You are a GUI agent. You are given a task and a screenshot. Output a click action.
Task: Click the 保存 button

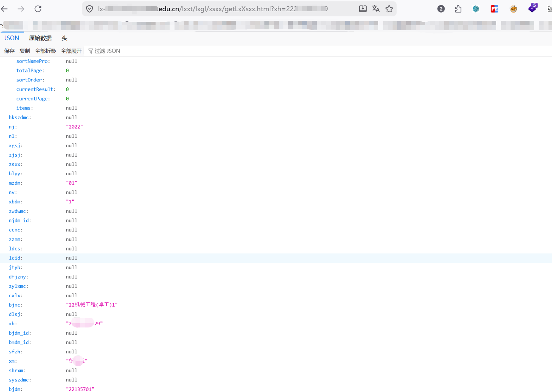(9, 51)
